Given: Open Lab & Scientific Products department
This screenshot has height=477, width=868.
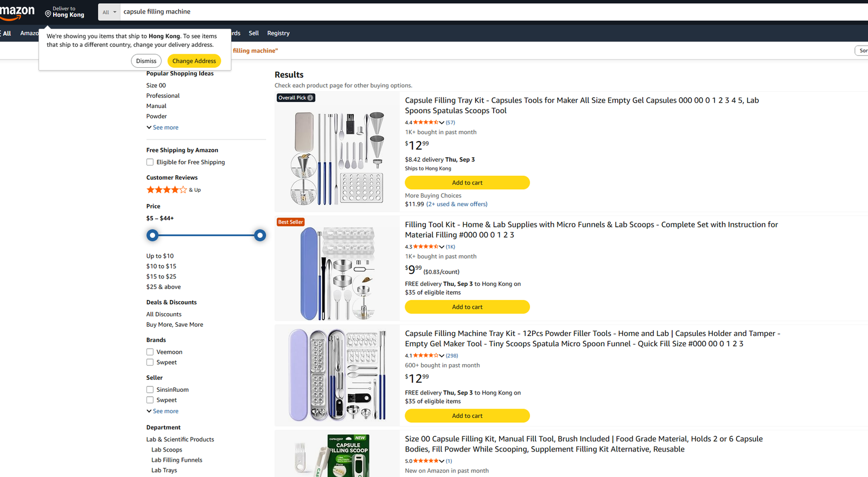Looking at the screenshot, I should [180, 440].
